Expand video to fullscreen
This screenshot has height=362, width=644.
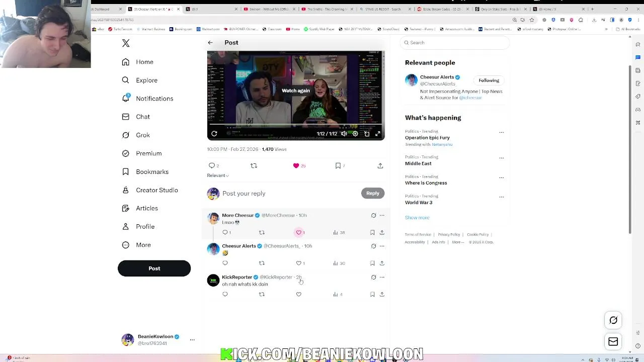click(378, 134)
